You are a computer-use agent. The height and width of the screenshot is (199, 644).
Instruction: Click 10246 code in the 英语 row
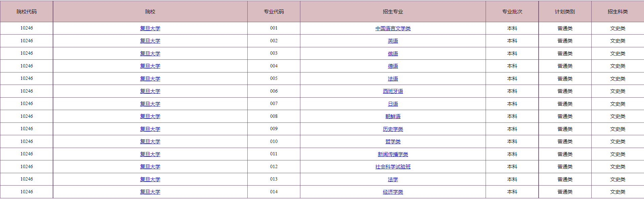27,41
